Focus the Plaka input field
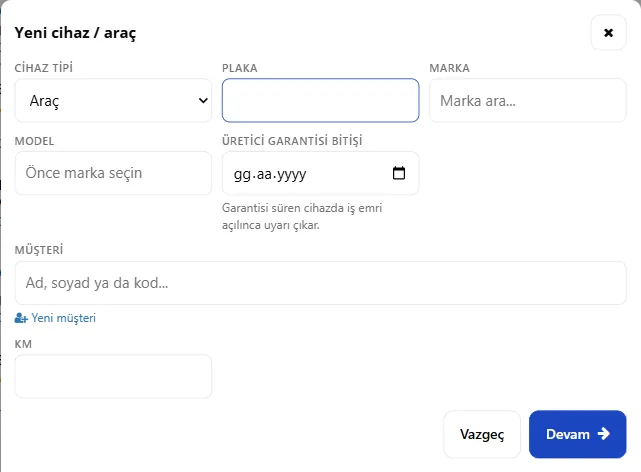 (320, 101)
